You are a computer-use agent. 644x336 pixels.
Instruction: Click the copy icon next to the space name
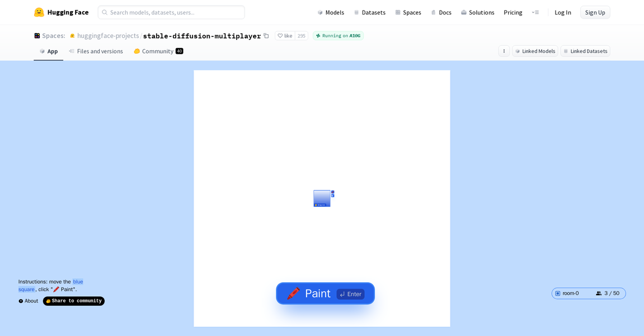click(266, 35)
